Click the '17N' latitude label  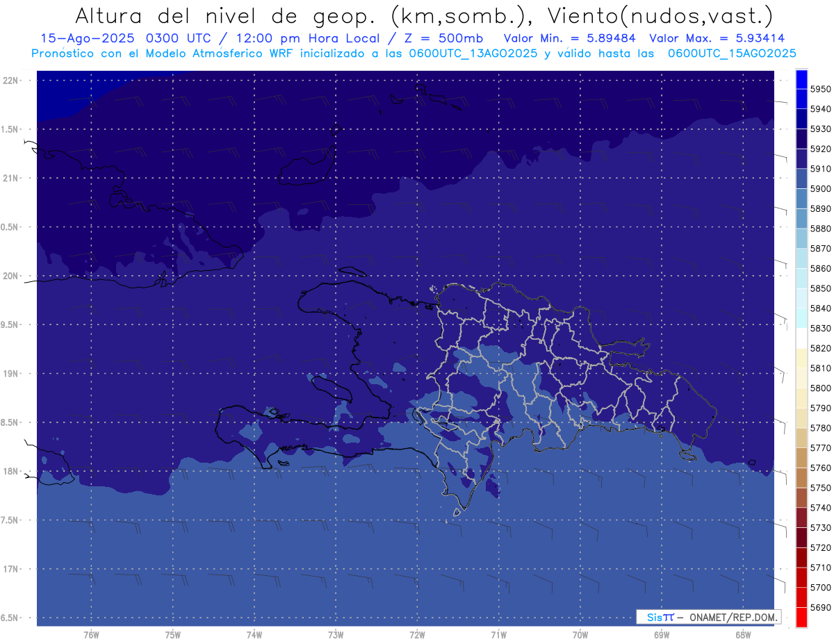[10, 569]
